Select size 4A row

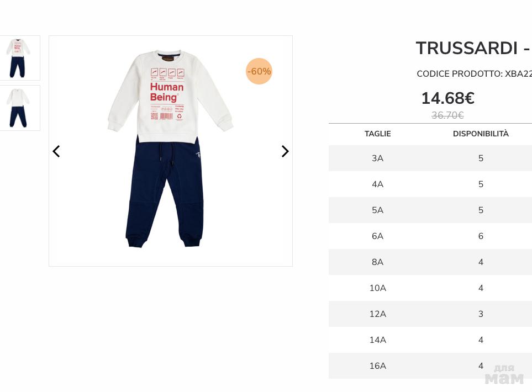[x=377, y=184]
